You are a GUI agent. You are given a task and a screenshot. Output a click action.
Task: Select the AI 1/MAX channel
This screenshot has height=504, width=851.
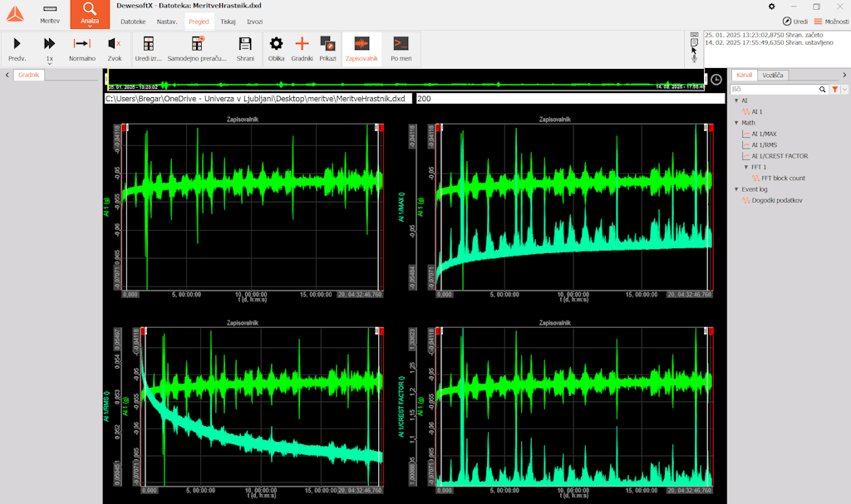764,134
